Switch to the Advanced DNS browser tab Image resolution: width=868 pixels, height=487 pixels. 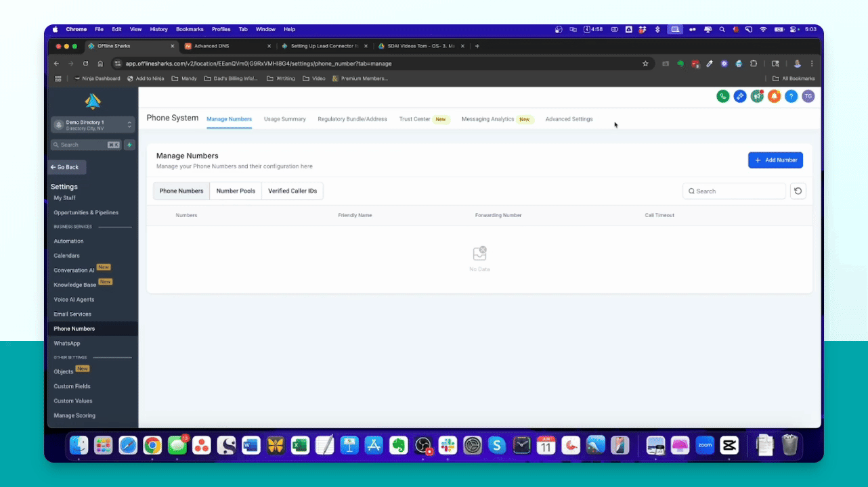point(227,46)
